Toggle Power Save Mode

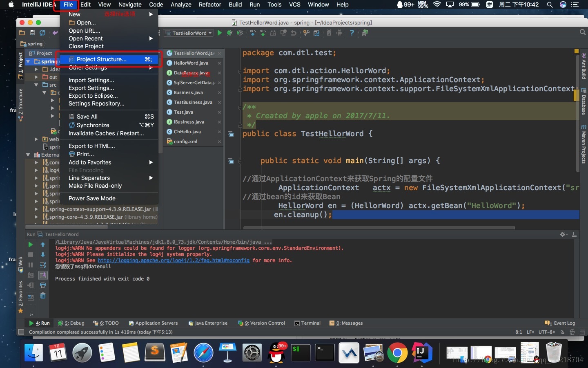point(92,198)
